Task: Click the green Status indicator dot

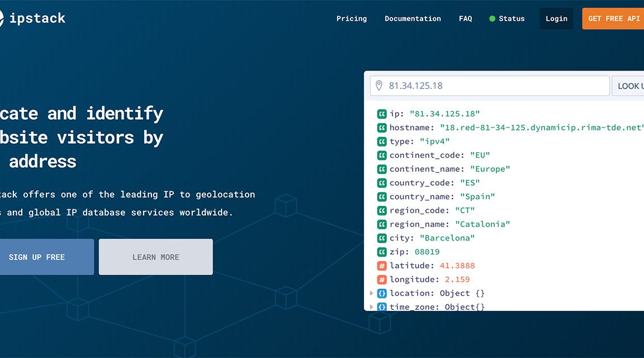Action: (x=492, y=18)
